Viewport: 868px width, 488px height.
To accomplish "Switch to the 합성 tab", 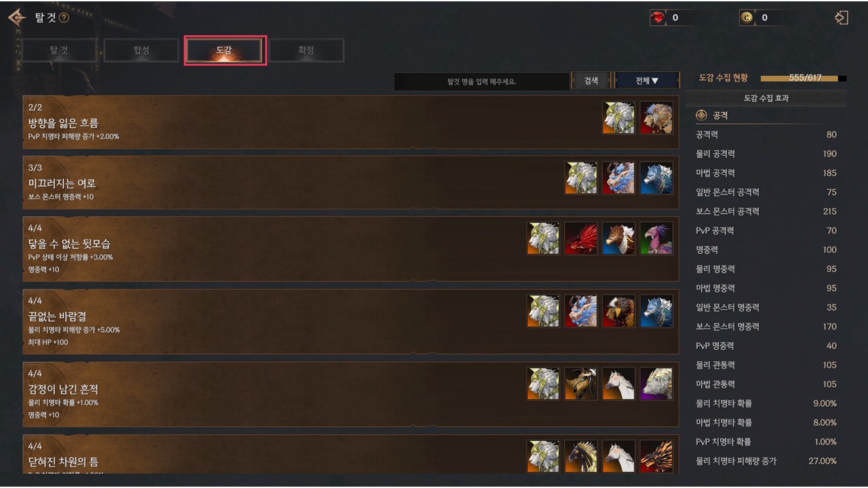I will 142,50.
